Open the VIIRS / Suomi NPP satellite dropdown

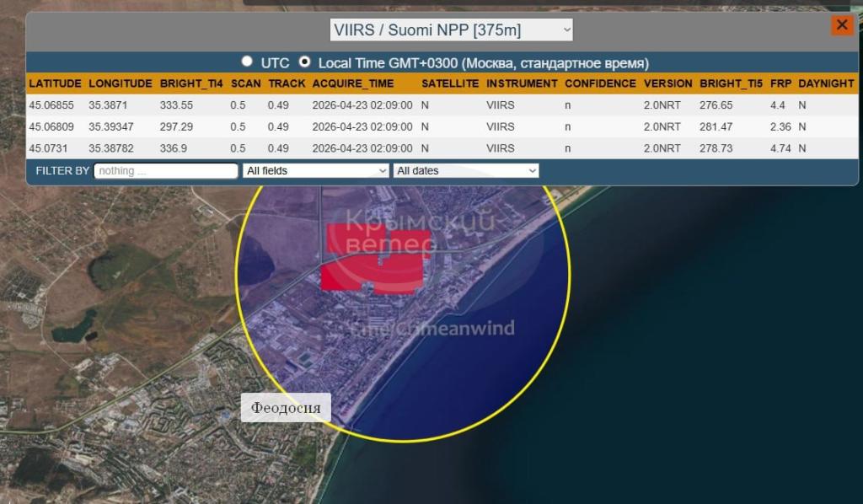point(452,30)
